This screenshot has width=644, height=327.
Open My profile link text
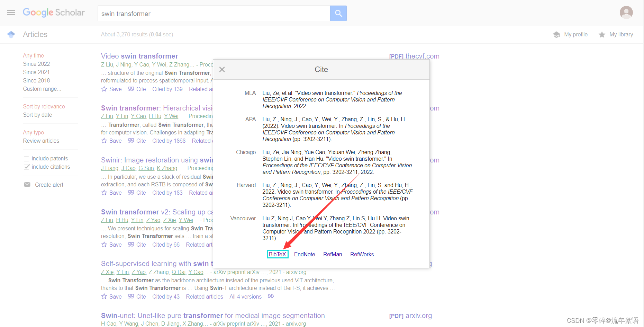(576, 34)
